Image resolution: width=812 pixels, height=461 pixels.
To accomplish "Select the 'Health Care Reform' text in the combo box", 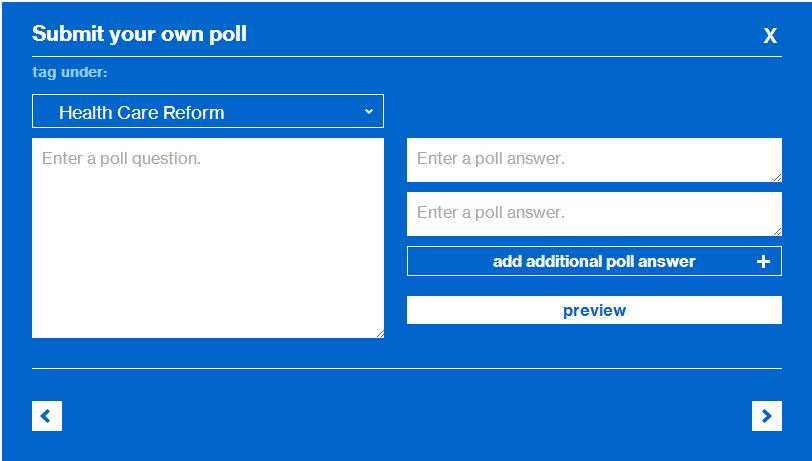I will coord(141,112).
